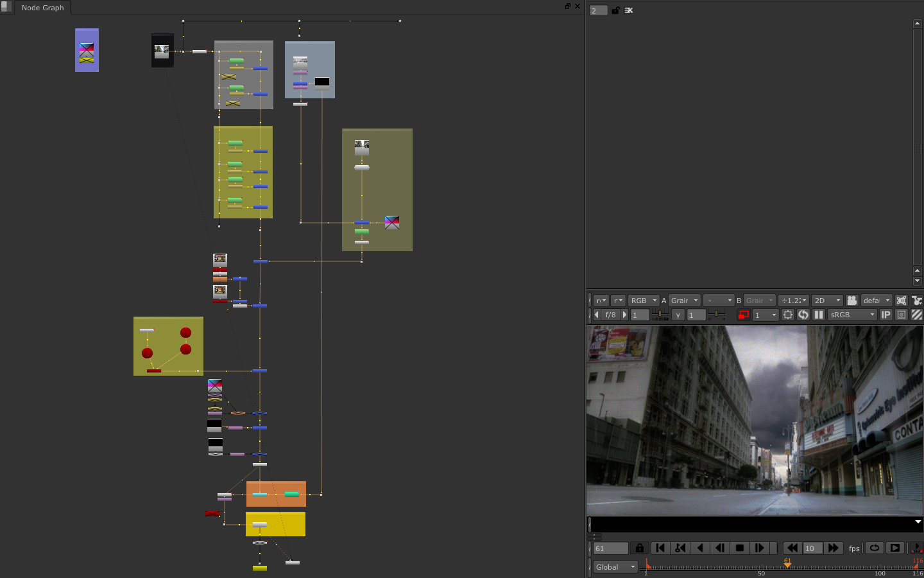Click the gain slider in viewer
Screen dimensions: 924x578
[x=660, y=315]
